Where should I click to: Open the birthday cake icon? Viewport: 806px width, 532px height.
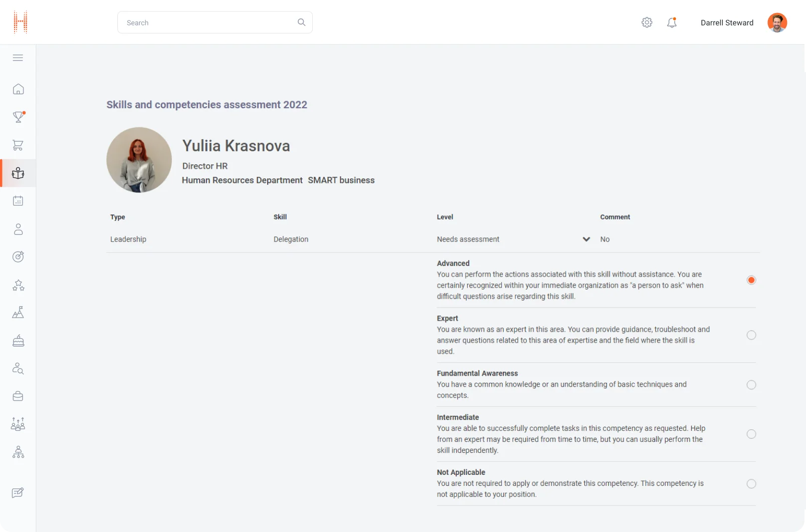[18, 341]
